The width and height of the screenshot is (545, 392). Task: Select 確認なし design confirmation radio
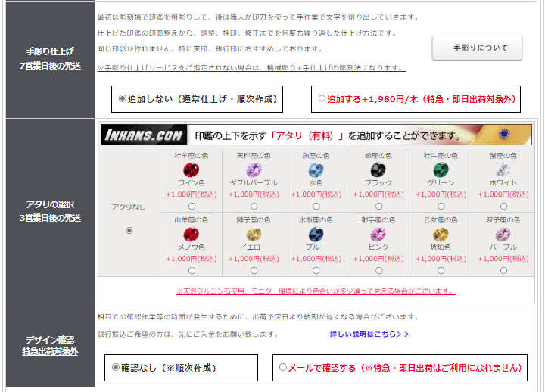(x=116, y=367)
